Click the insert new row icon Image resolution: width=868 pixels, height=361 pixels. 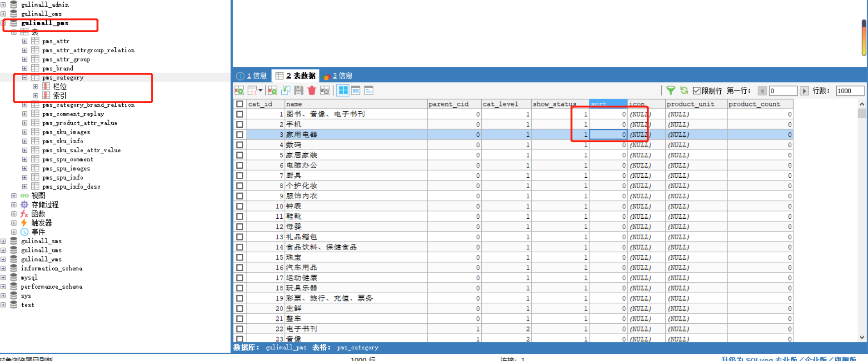(x=239, y=90)
